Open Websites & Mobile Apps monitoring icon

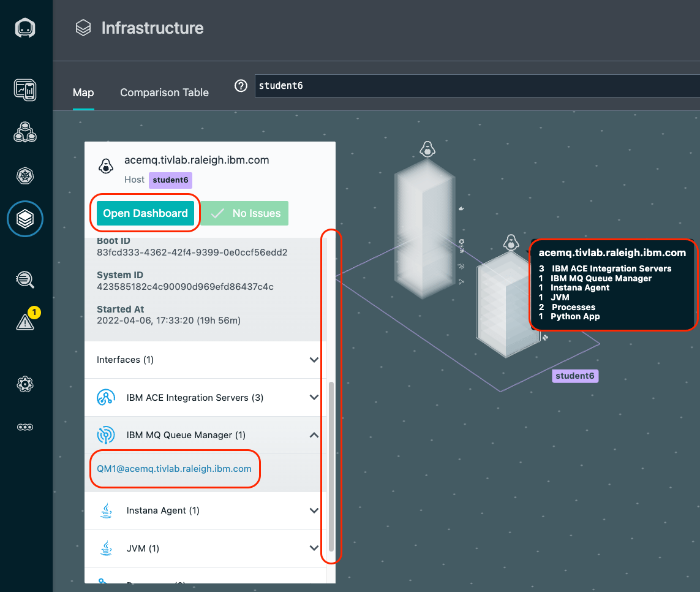25,90
